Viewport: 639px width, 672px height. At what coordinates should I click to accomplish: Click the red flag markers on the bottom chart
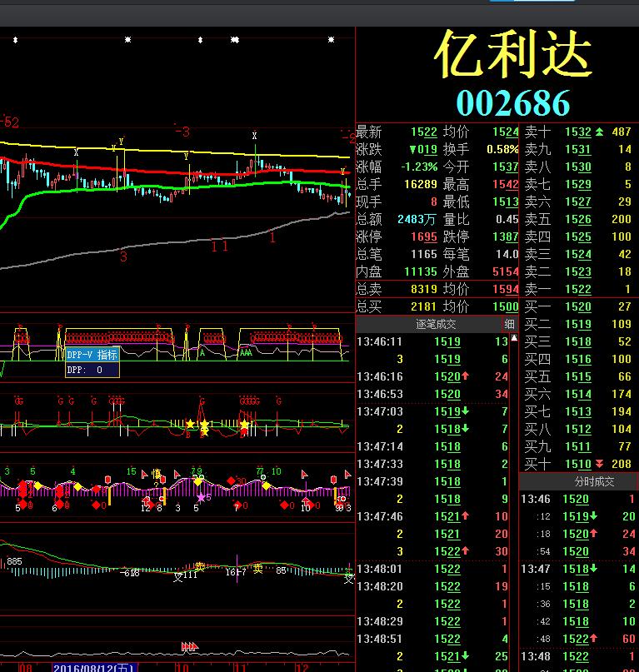189,646
